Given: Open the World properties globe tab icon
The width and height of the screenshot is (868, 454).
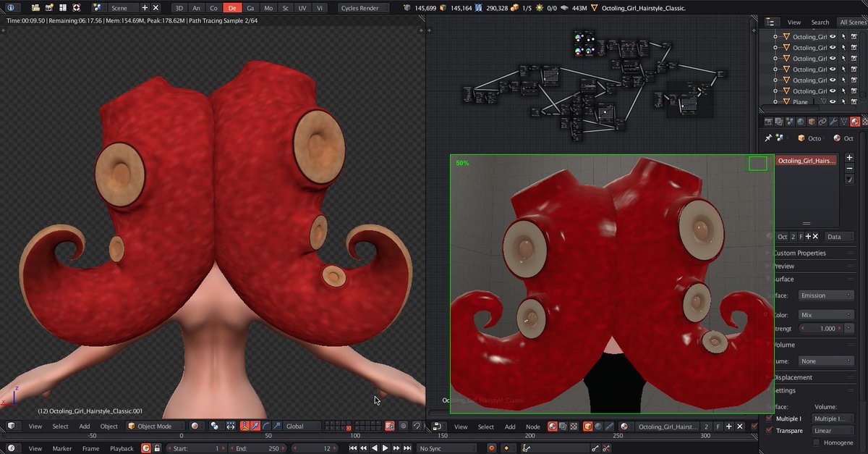Looking at the screenshot, I should (801, 122).
